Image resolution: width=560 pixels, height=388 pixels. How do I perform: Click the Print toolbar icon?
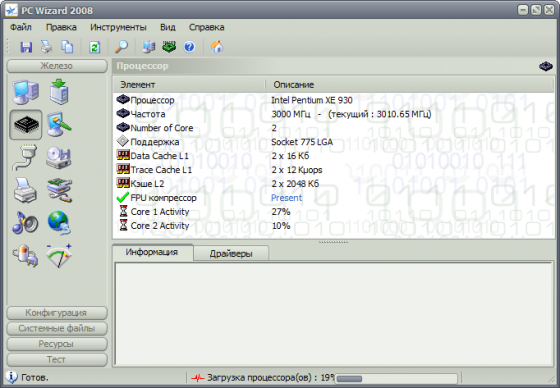46,47
